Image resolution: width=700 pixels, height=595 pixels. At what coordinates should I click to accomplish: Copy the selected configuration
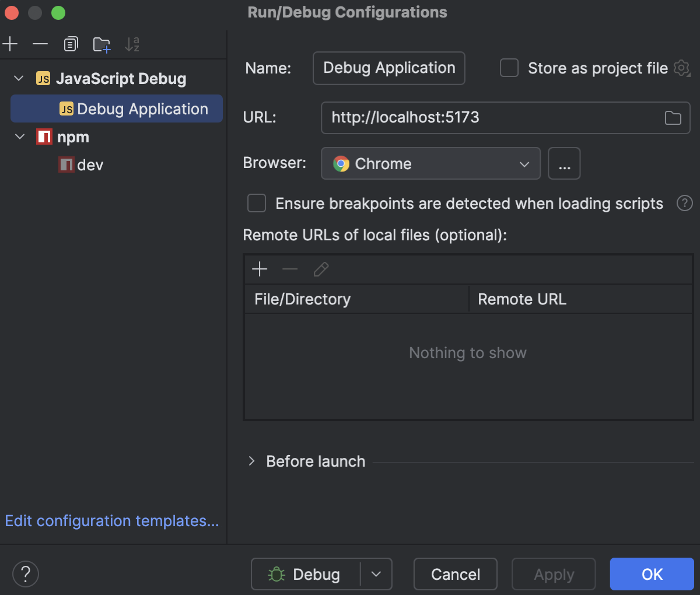pyautogui.click(x=70, y=44)
